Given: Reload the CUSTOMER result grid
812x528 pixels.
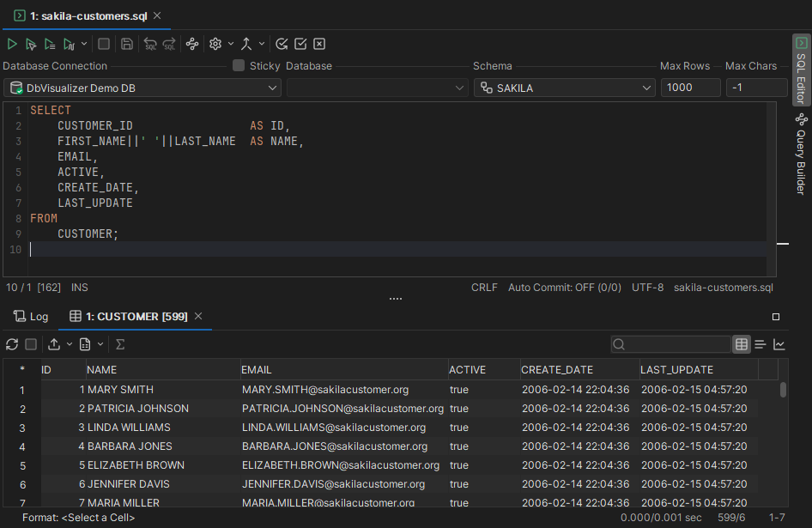Looking at the screenshot, I should [x=12, y=344].
